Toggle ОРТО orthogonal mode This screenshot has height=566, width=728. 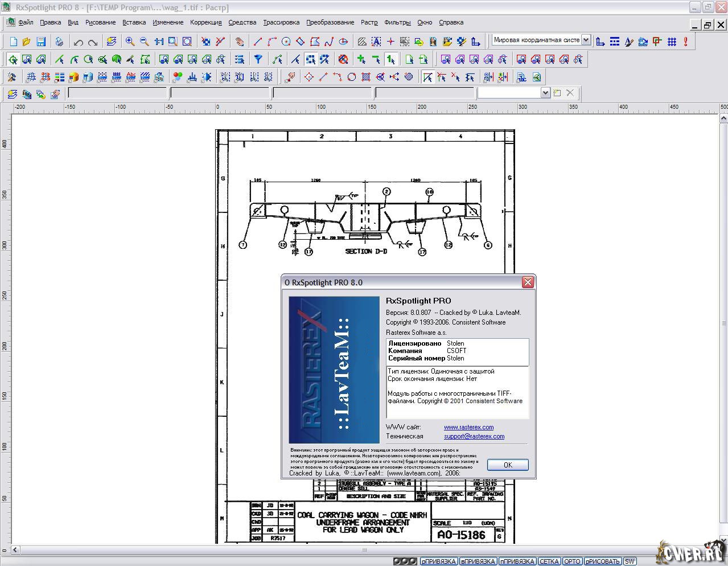[572, 561]
